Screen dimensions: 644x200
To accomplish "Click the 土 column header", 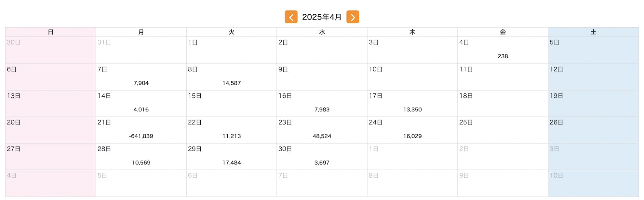I will pos(593,32).
